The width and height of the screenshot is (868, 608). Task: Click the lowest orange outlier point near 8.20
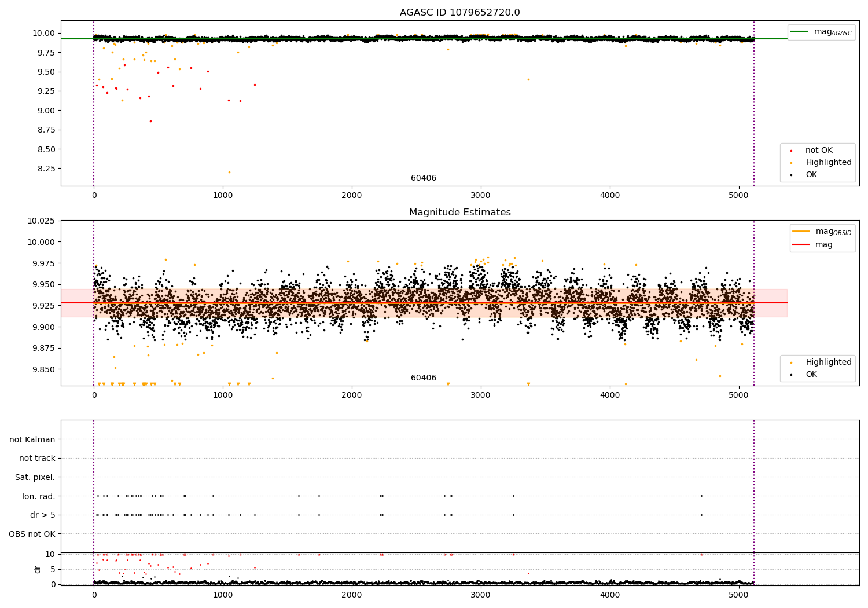(x=229, y=172)
